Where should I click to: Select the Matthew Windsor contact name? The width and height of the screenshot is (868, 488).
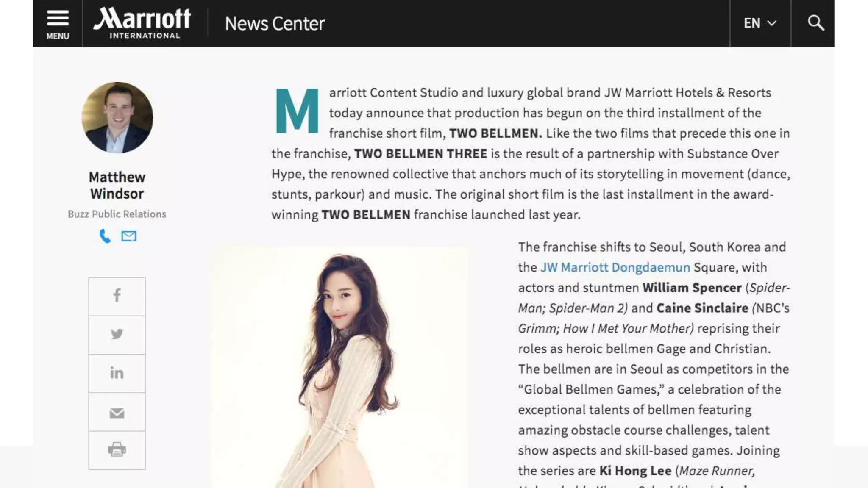pos(117,185)
